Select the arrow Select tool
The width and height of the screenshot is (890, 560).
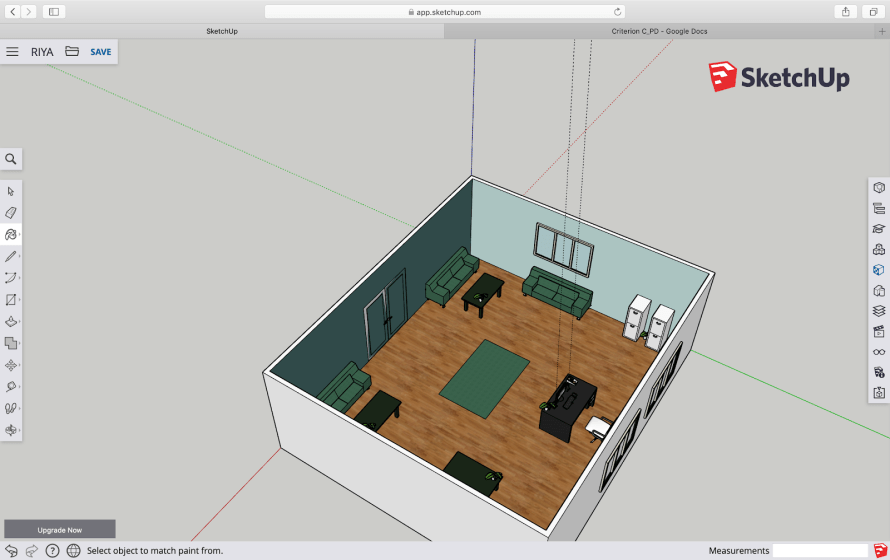(x=11, y=191)
